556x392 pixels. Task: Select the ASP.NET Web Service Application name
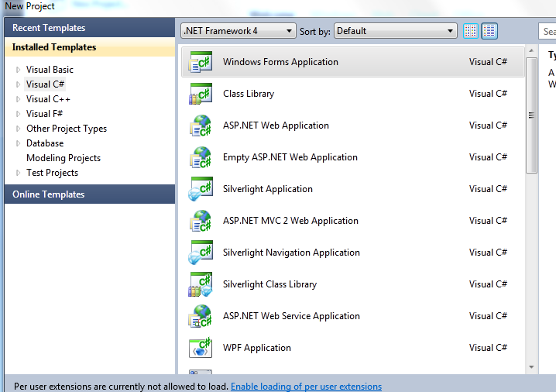point(291,316)
